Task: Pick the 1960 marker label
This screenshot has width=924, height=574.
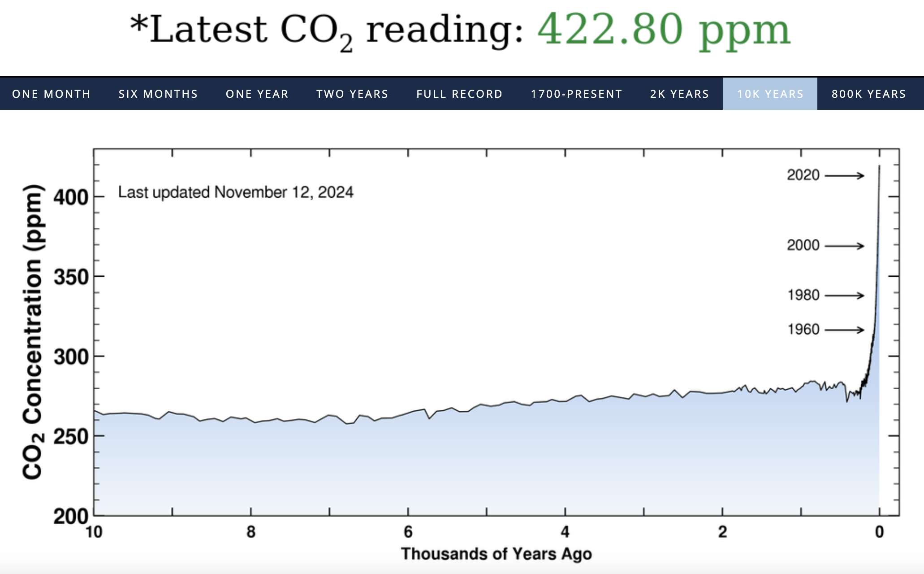Action: pos(803,330)
